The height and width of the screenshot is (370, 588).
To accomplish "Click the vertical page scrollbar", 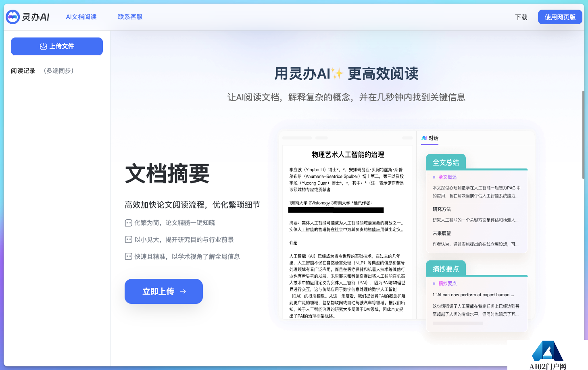I will click(x=583, y=135).
